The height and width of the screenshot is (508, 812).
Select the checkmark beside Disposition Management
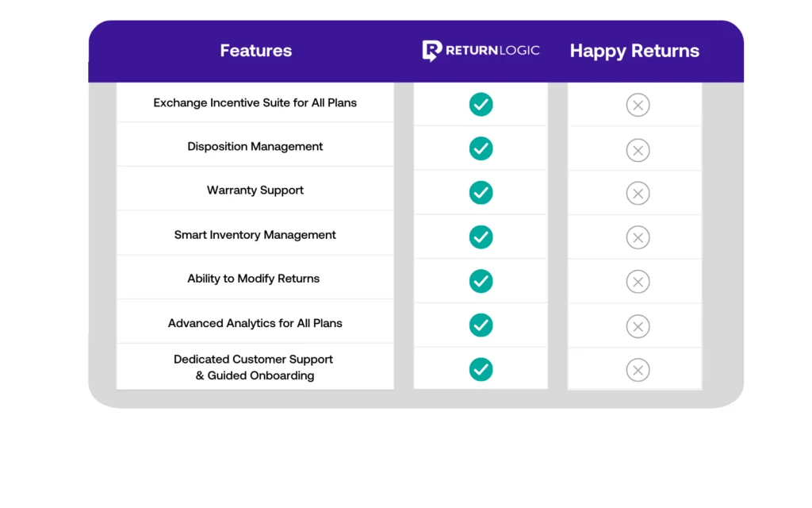point(481,148)
